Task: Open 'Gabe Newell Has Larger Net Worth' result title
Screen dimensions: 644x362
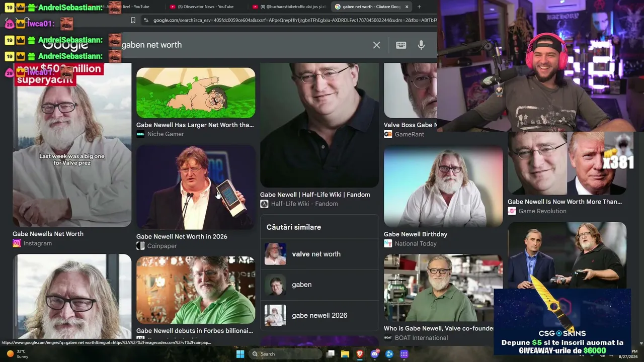Action: pyautogui.click(x=195, y=125)
